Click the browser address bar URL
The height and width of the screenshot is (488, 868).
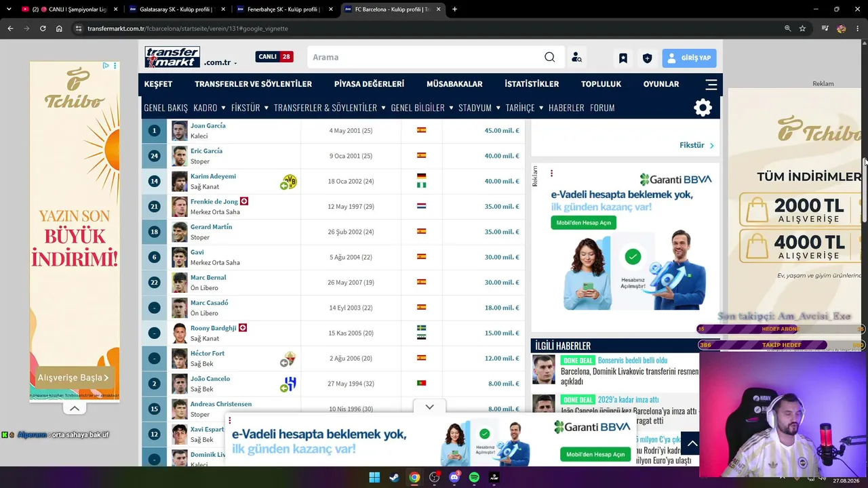tap(188, 28)
